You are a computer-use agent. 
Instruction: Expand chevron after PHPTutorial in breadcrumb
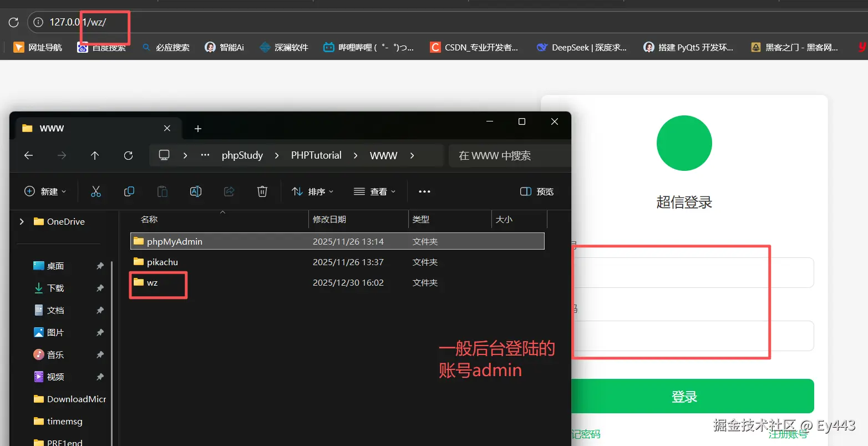356,155
